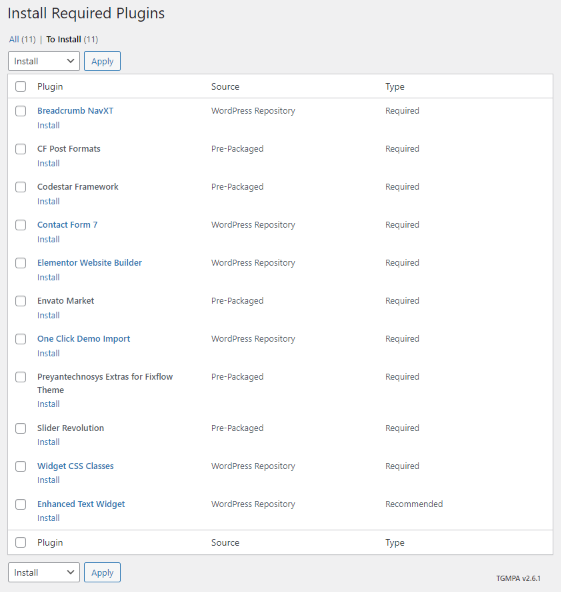Click the WordPress Repository source for Contact Form 7
Viewport: 561px width, 592px height.
click(x=253, y=225)
